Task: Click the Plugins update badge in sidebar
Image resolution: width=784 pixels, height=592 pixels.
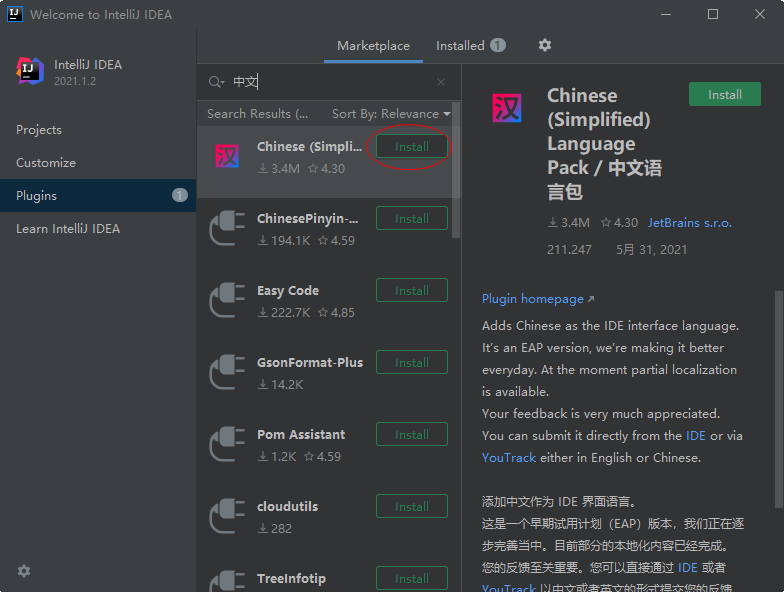Action: tap(180, 195)
